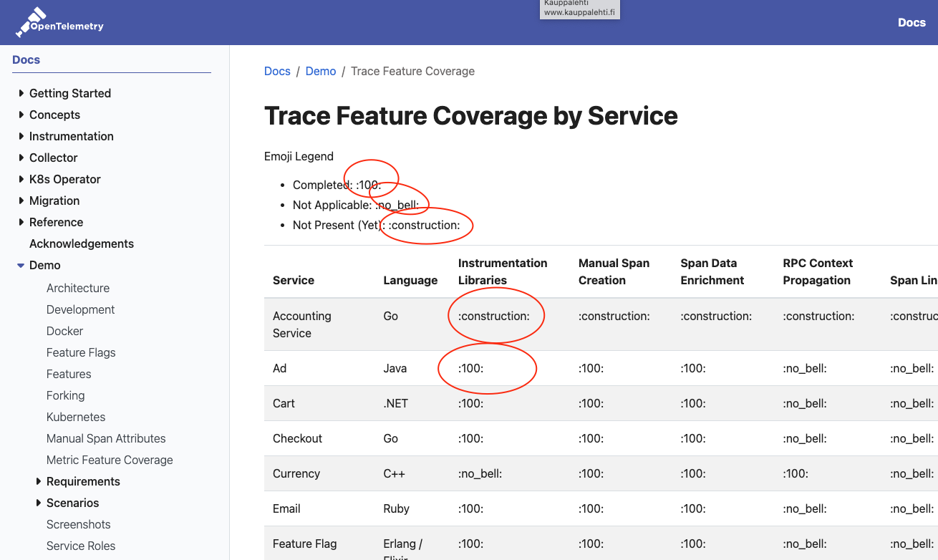938x560 pixels.
Task: Open Manual Span Attributes page
Action: (x=106, y=438)
